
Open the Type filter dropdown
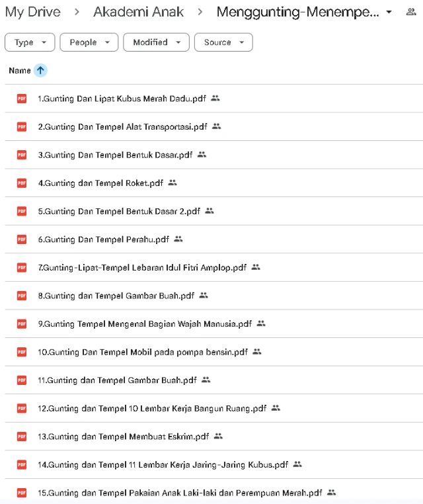click(x=30, y=42)
